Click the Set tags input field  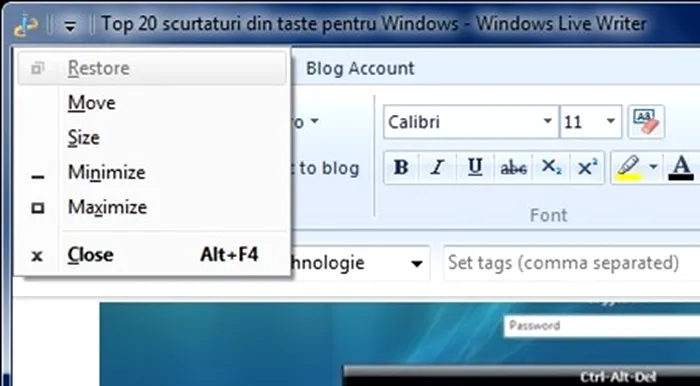[x=571, y=263]
